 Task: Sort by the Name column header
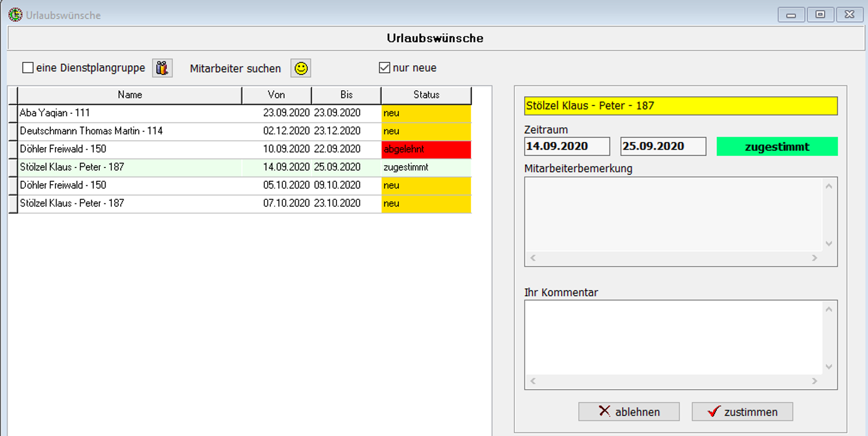(x=130, y=95)
